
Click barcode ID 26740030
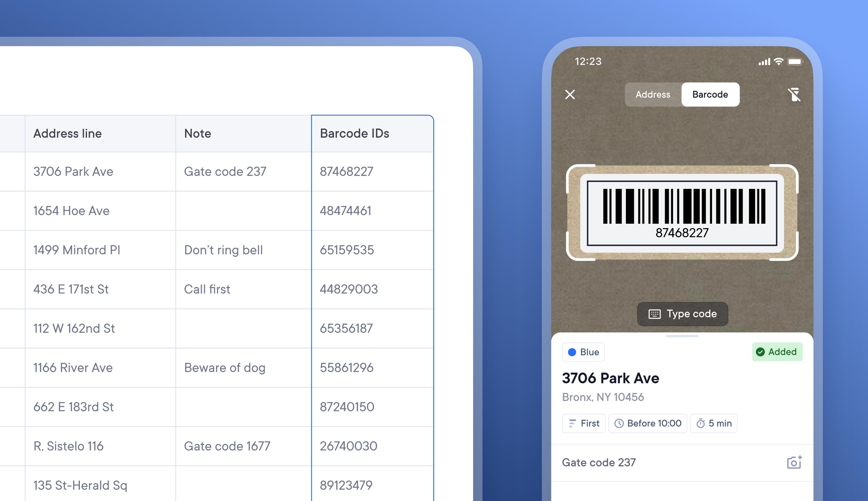pyautogui.click(x=373, y=446)
